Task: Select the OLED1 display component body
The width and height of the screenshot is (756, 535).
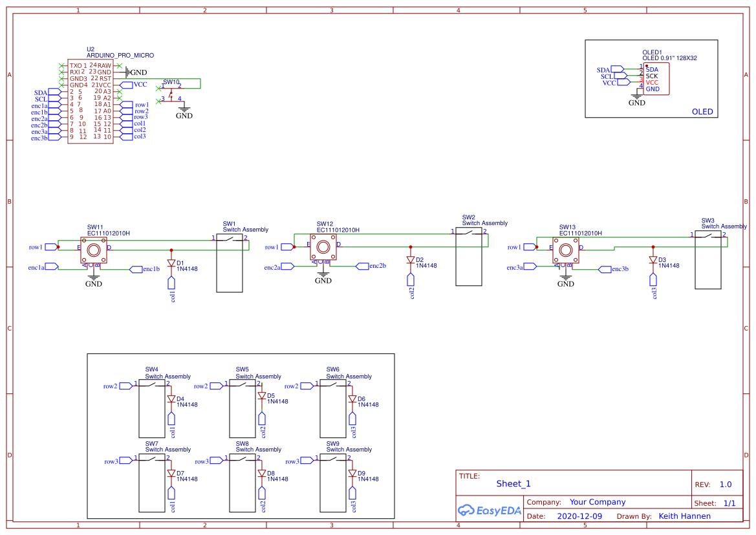Action: coord(656,79)
